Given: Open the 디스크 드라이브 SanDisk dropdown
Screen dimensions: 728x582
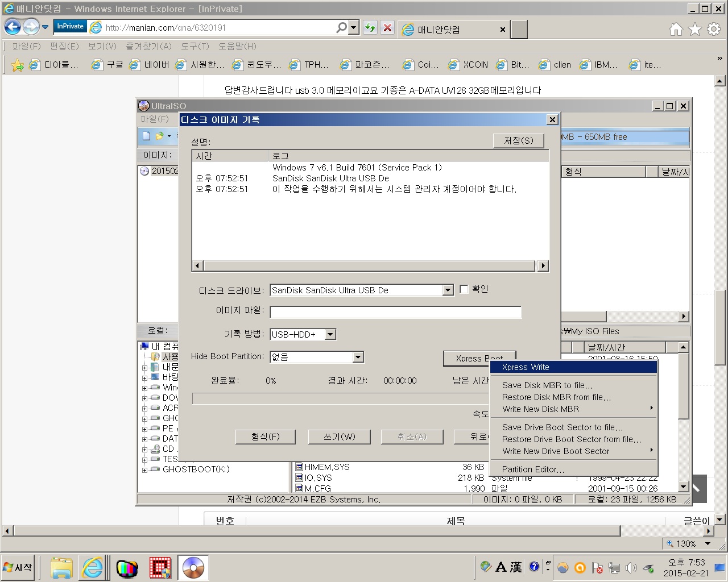Looking at the screenshot, I should [448, 290].
